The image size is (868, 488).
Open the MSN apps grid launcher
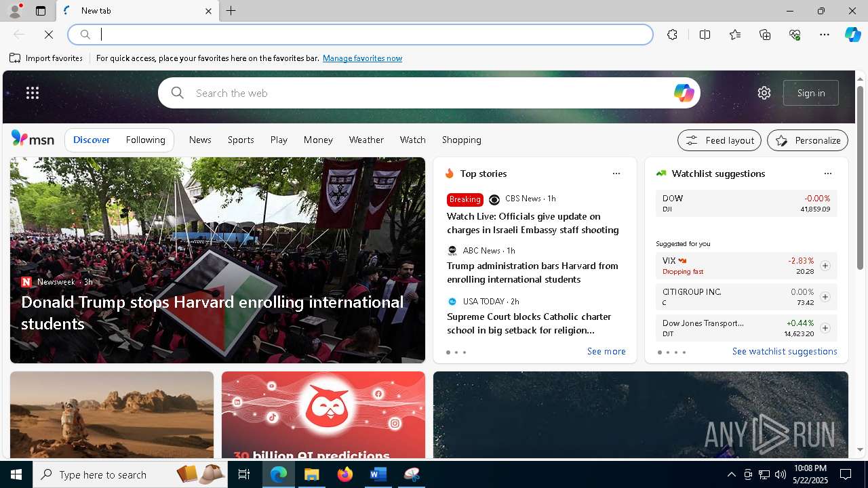pos(33,93)
